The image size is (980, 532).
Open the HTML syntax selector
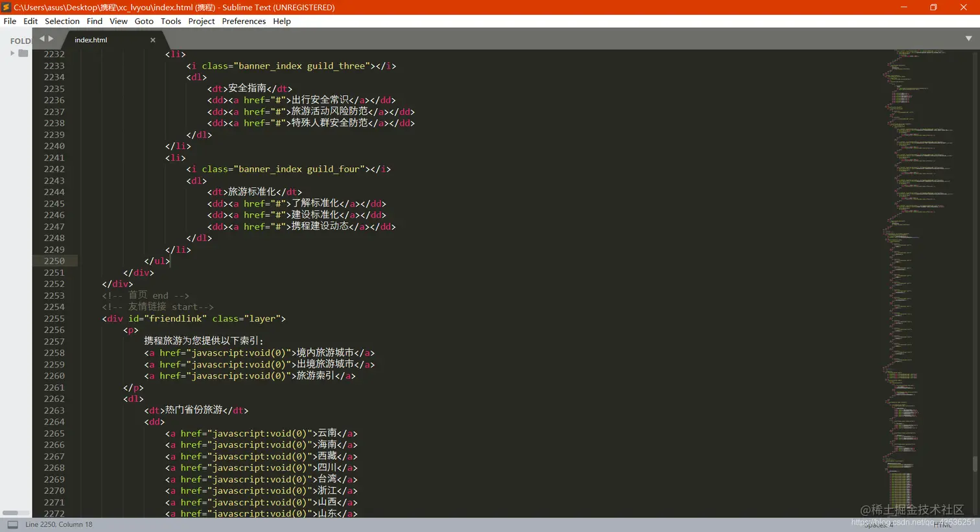pyautogui.click(x=943, y=525)
